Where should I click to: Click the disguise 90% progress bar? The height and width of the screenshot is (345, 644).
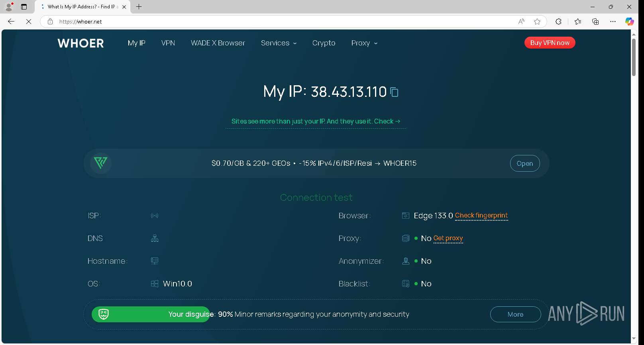[151, 314]
